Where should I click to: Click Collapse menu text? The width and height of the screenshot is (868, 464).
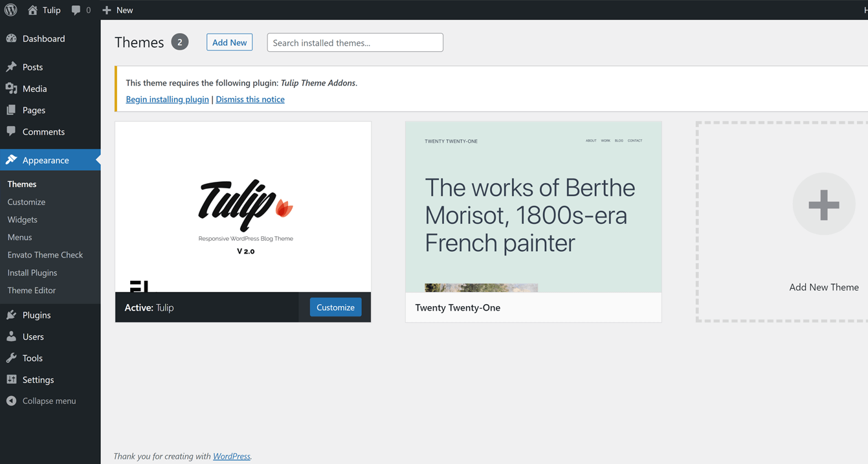[x=49, y=401]
